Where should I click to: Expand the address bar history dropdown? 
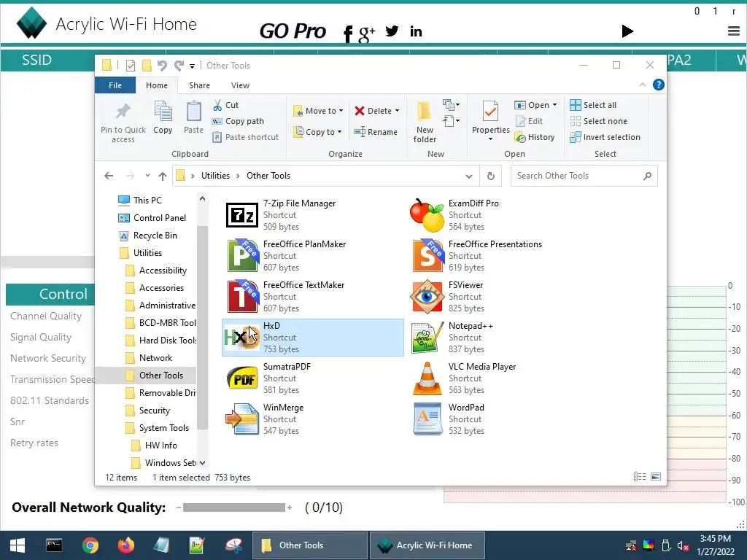pyautogui.click(x=469, y=176)
